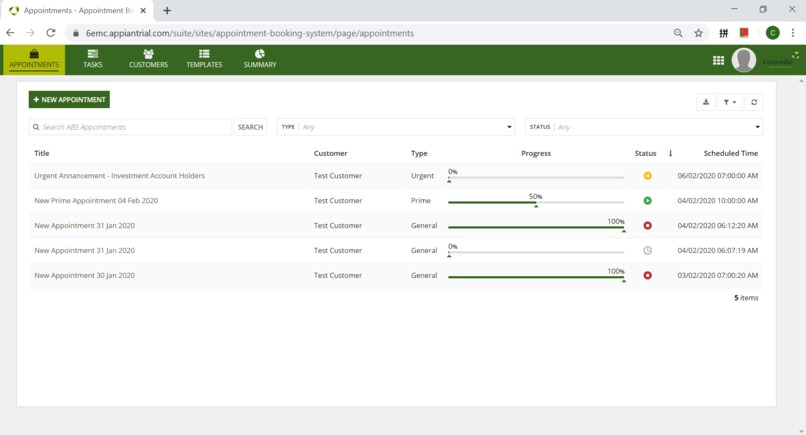806x435 pixels.
Task: Open a new browser tab
Action: [167, 10]
